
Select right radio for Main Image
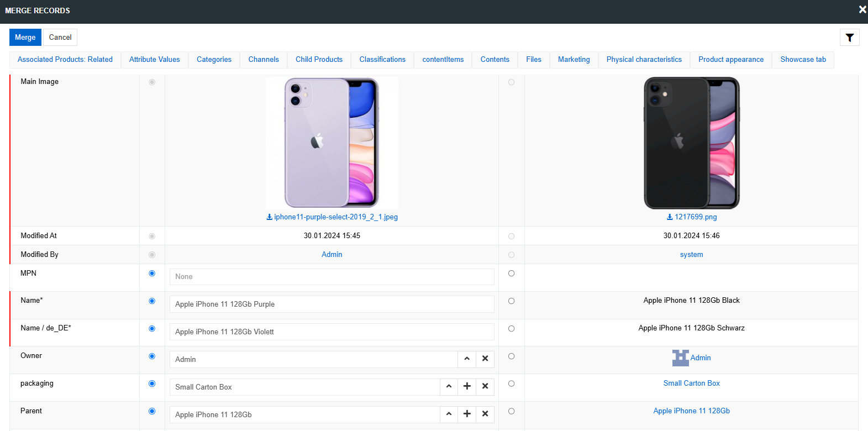click(511, 82)
